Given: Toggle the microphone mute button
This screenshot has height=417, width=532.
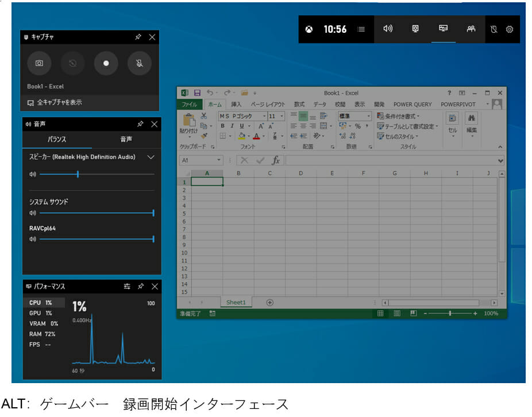Looking at the screenshot, I should (x=139, y=63).
